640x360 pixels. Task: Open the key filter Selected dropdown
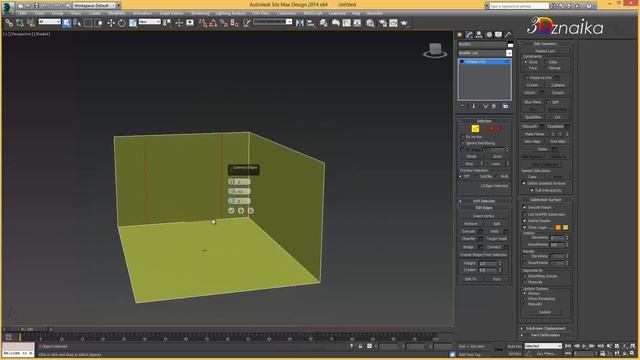[543, 346]
